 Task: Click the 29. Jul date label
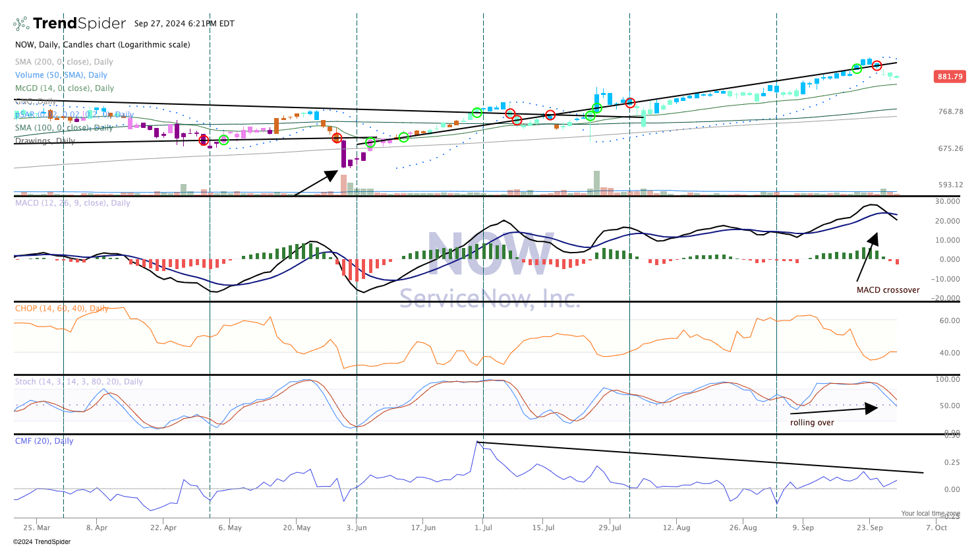(610, 528)
